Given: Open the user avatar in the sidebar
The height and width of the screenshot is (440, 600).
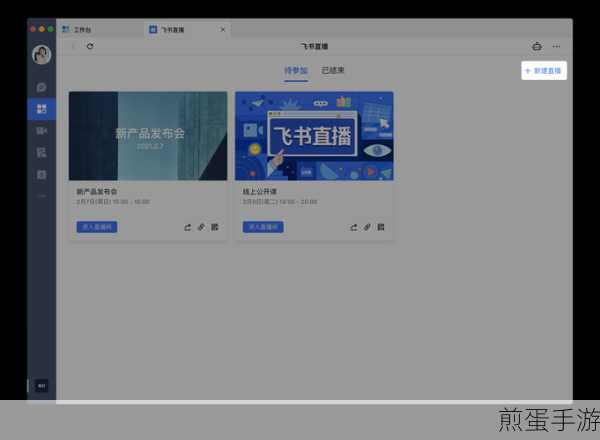Looking at the screenshot, I should point(41,54).
